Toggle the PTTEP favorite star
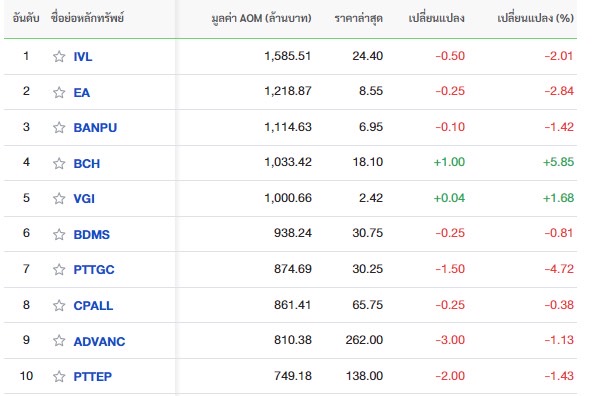 tap(59, 377)
